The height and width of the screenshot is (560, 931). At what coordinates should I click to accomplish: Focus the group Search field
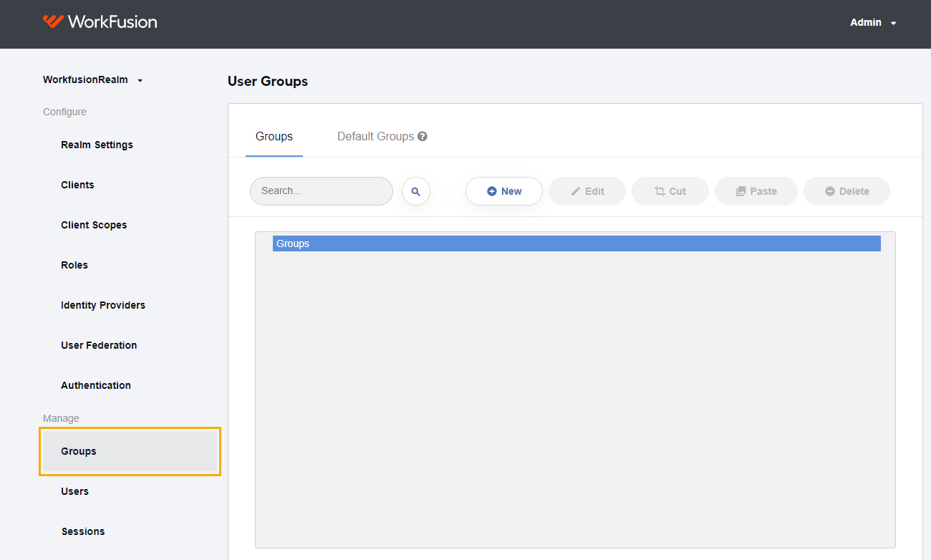coord(322,191)
